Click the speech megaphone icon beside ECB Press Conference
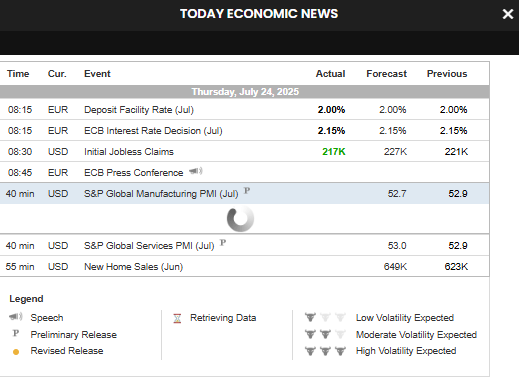Viewport: 519px width, 382px height. click(196, 171)
